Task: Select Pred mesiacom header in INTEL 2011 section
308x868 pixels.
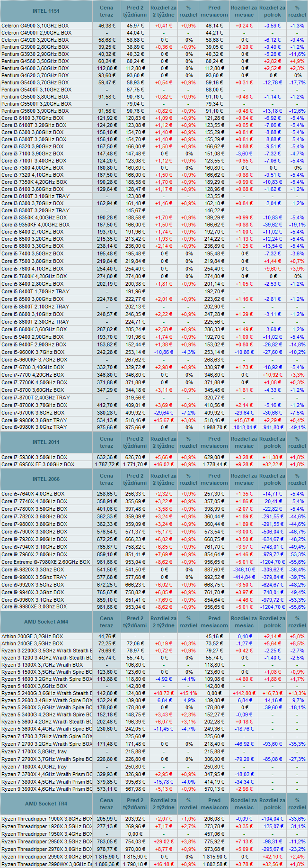Action: point(214,442)
